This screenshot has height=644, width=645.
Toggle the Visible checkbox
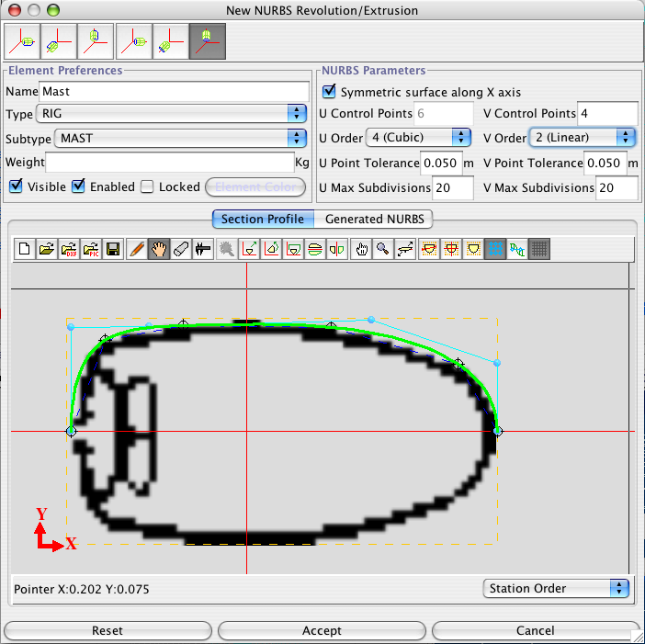pos(16,186)
